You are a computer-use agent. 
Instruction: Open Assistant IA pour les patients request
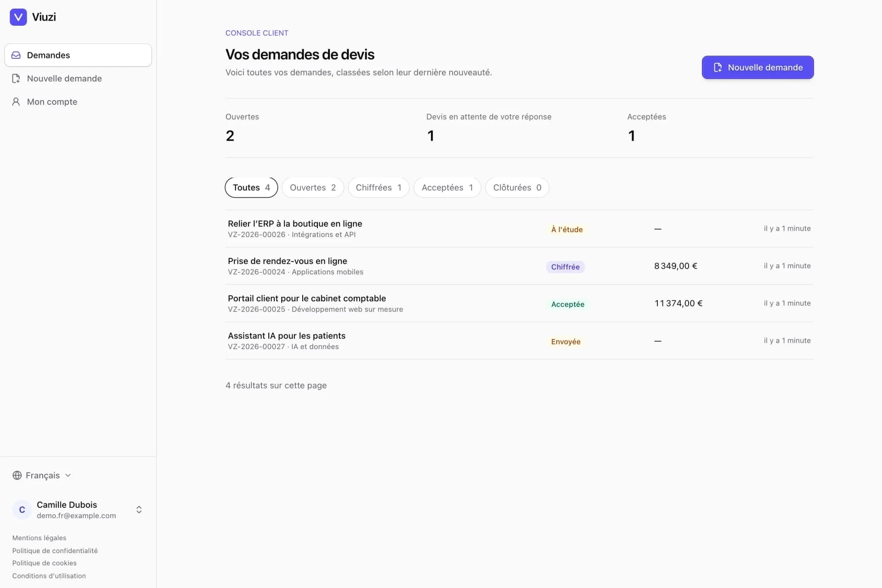(x=519, y=341)
